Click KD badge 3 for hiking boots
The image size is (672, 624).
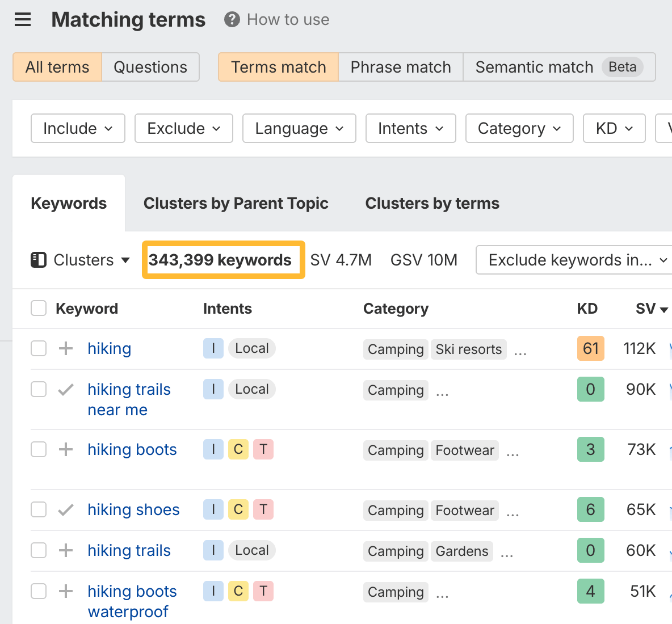click(x=591, y=449)
